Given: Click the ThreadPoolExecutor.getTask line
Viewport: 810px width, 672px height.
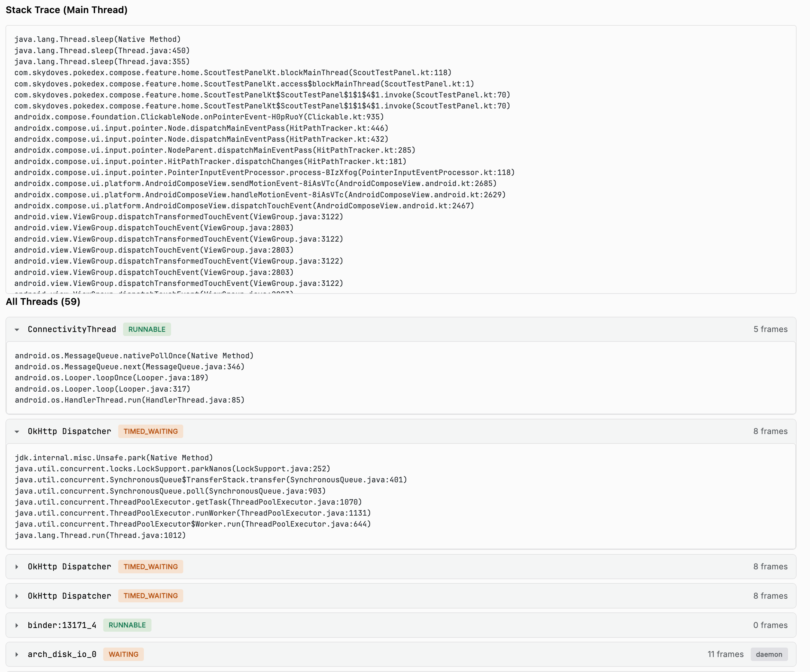Looking at the screenshot, I should (189, 502).
